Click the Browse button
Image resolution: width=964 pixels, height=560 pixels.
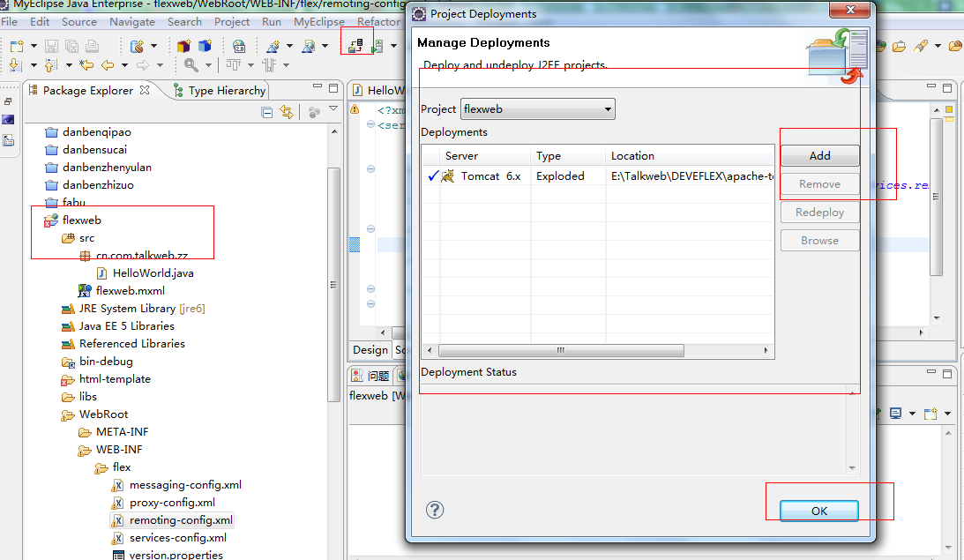pos(819,241)
